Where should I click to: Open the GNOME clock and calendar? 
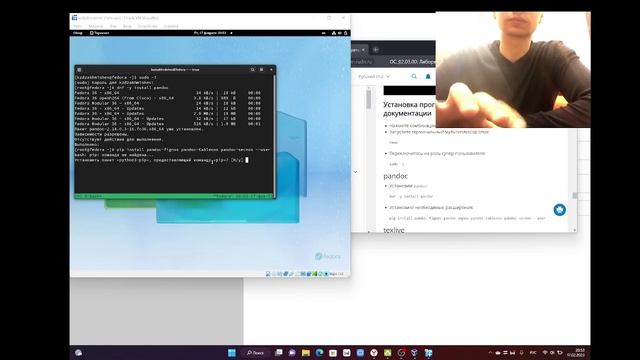pyautogui.click(x=210, y=33)
